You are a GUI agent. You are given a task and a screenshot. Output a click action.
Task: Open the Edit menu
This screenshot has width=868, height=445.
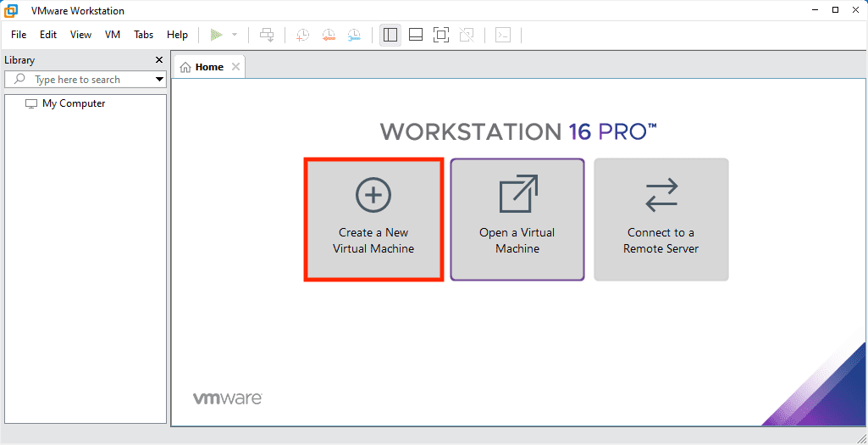(48, 35)
